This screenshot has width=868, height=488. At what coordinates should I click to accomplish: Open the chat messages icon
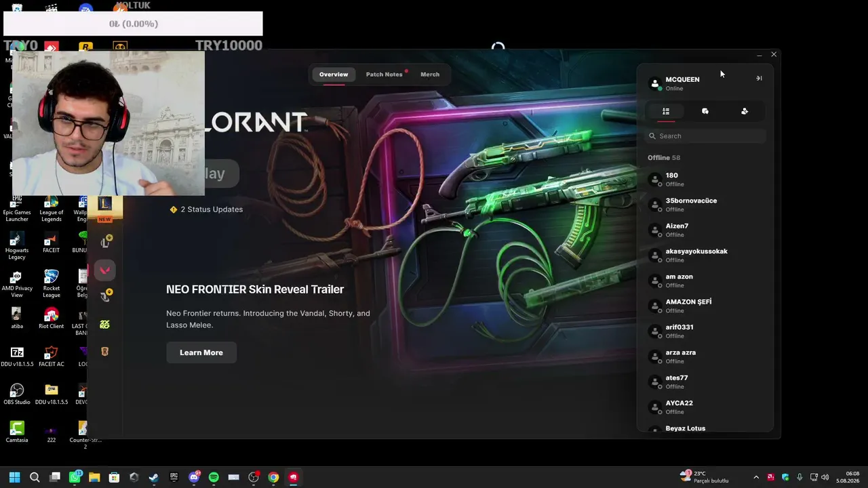pos(705,111)
